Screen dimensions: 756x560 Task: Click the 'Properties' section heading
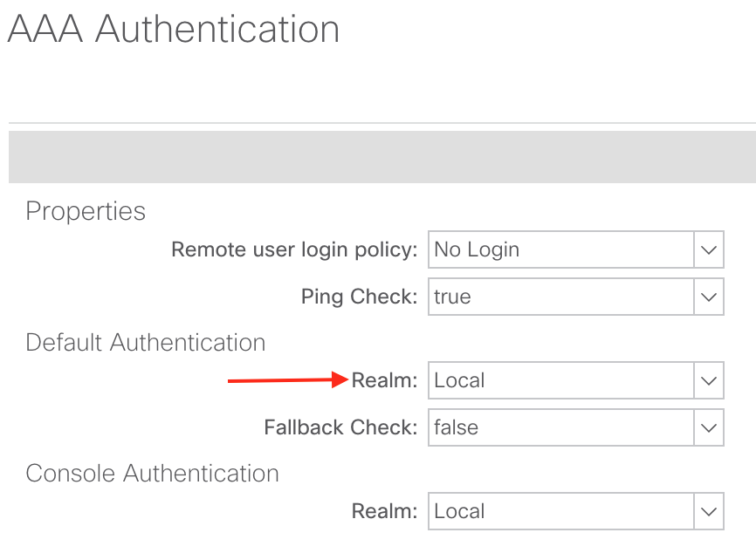(x=86, y=211)
